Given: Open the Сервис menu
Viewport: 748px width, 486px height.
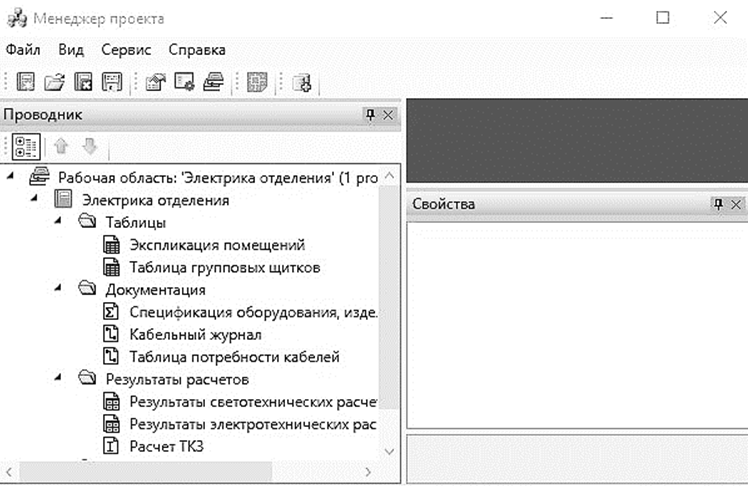Looking at the screenshot, I should (x=126, y=49).
